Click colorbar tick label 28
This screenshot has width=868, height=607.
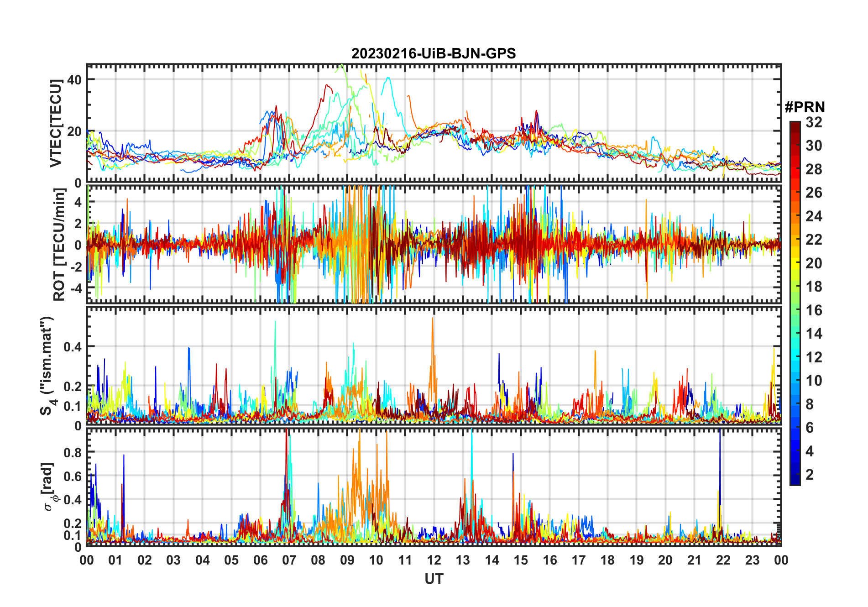tap(814, 169)
